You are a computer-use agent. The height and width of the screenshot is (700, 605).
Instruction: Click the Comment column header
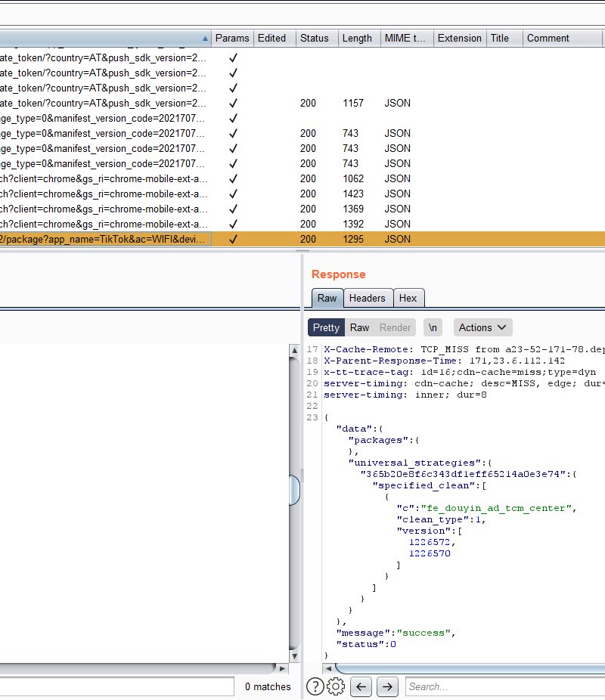[x=548, y=39]
